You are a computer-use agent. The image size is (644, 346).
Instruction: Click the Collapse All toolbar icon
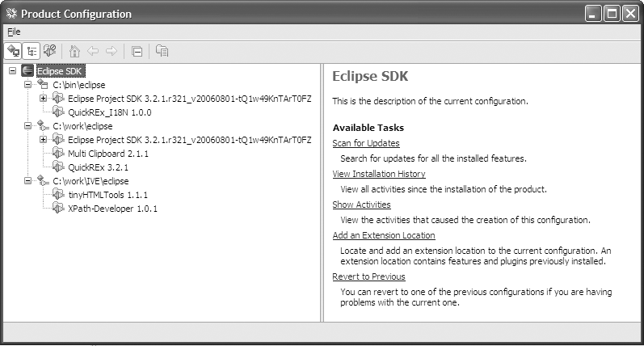point(137,51)
